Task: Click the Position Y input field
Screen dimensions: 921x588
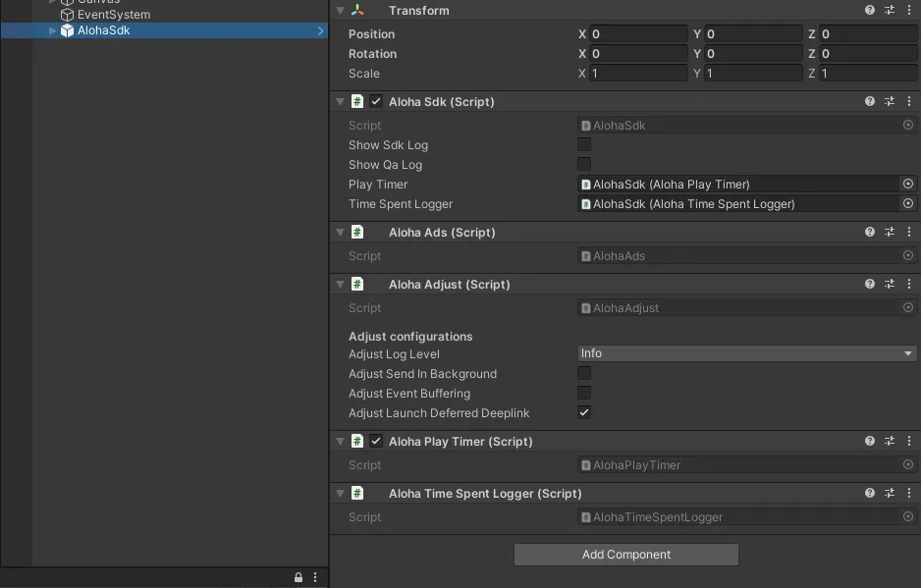Action: tap(753, 33)
